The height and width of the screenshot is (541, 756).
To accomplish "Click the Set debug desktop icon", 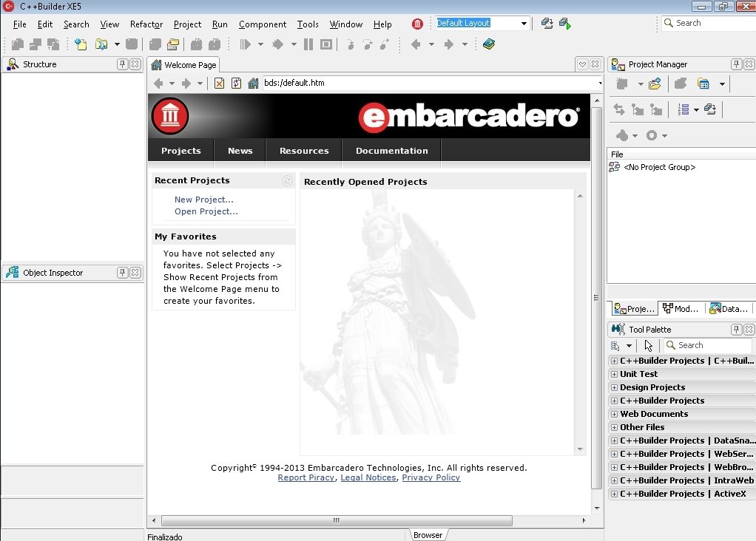I will (x=565, y=23).
